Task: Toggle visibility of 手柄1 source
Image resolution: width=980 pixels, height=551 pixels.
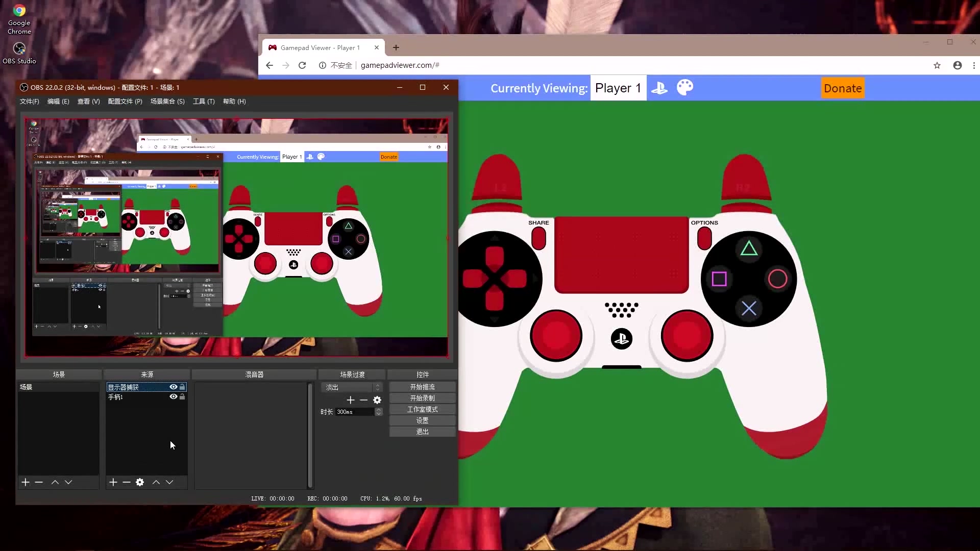Action: tap(173, 397)
